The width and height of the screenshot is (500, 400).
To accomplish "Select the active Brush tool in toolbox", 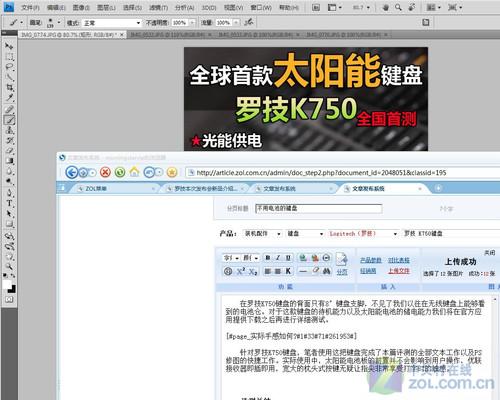I will [9, 119].
